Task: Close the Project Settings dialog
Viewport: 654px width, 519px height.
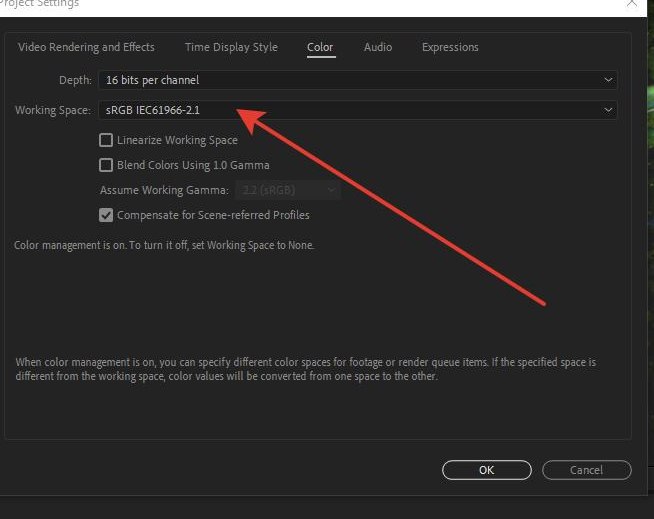Action: click(631, 3)
